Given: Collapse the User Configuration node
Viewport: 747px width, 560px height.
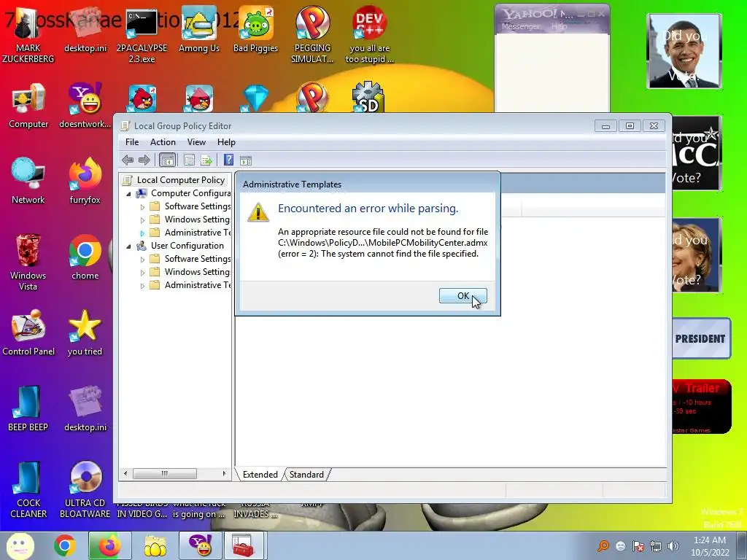Looking at the screenshot, I should (128, 246).
